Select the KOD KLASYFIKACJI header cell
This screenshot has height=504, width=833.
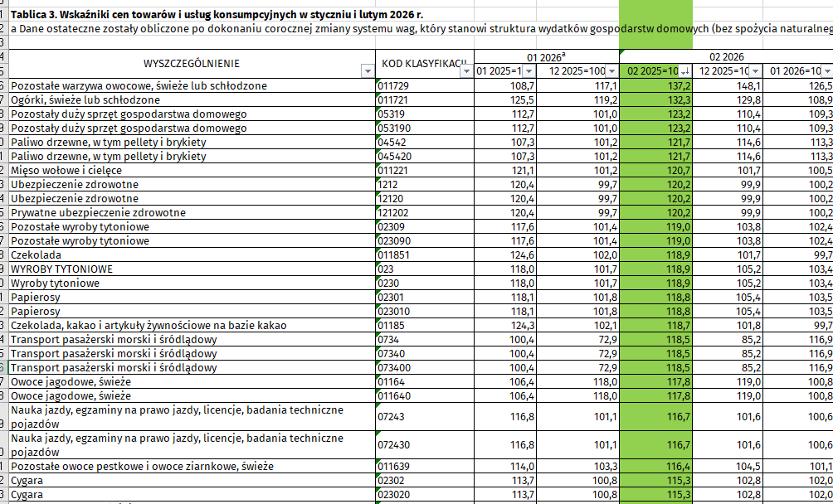[x=425, y=64]
